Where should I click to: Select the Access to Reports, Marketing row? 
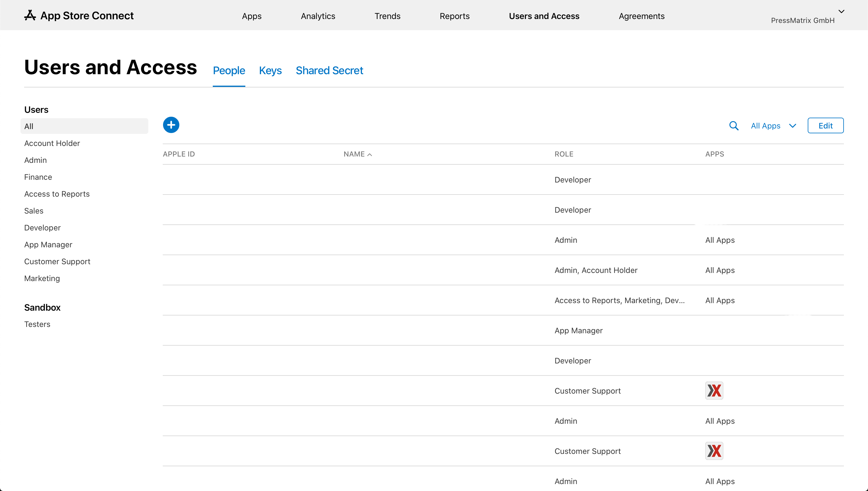[x=503, y=300]
